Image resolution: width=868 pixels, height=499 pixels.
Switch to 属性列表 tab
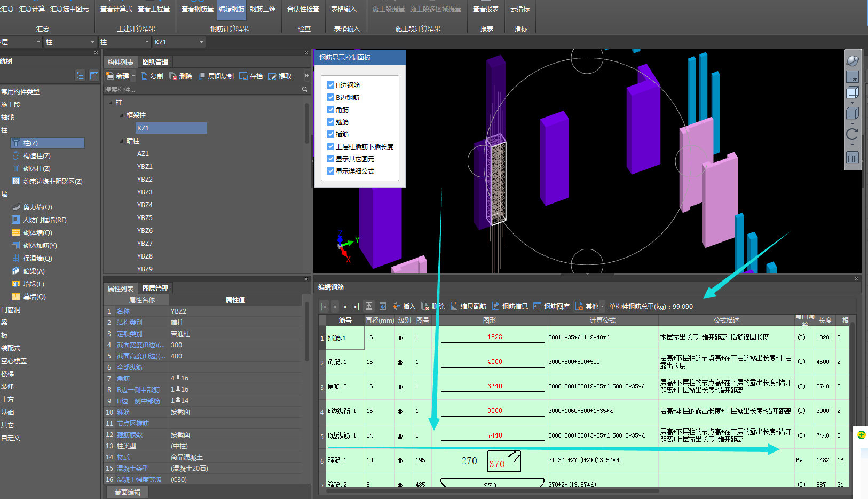point(121,289)
